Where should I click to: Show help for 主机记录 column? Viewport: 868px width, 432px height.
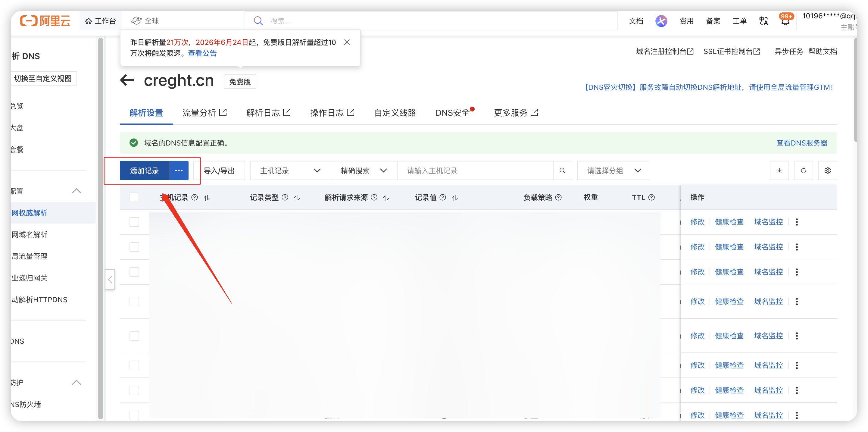point(195,197)
